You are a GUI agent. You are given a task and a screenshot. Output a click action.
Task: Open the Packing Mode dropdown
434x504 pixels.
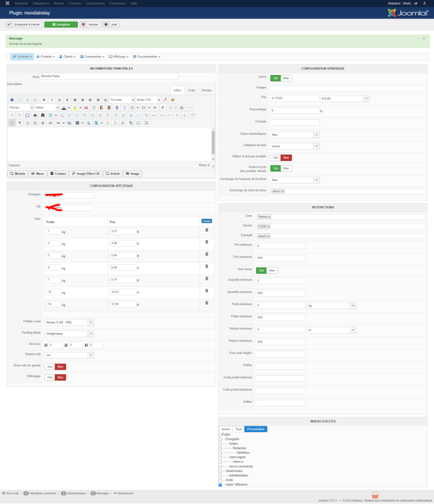(69, 334)
